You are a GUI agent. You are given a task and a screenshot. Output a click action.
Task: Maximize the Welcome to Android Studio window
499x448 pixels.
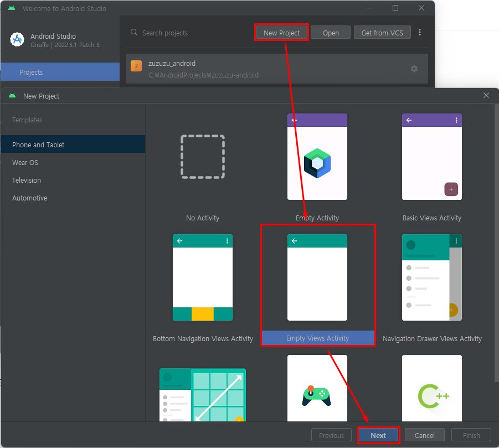(x=395, y=8)
